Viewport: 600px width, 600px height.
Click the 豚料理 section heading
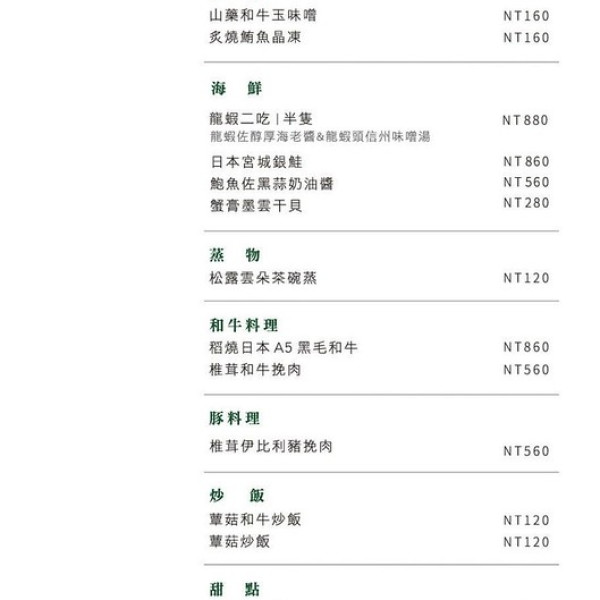[x=236, y=418]
